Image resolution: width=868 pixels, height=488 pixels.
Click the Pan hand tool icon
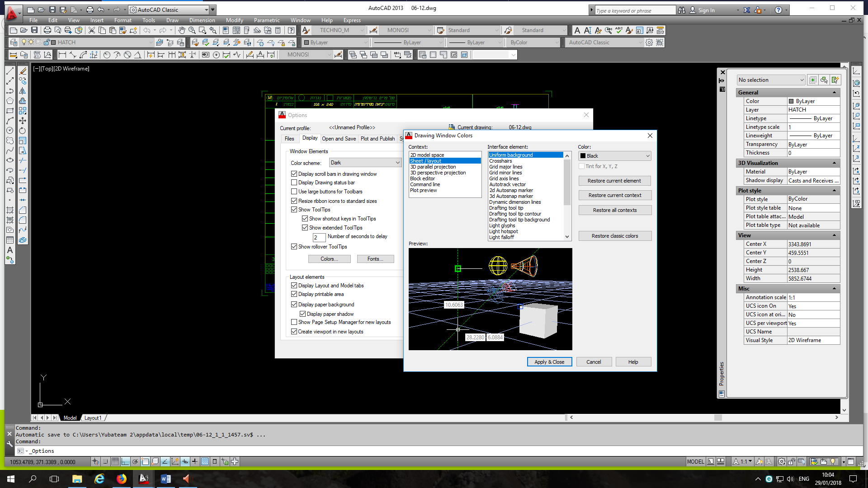[181, 30]
